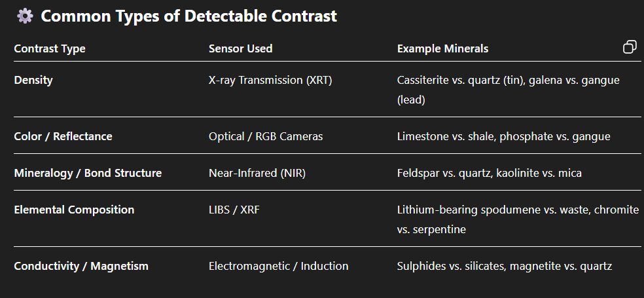Click the 'Color / Reflectance' row label

[63, 136]
